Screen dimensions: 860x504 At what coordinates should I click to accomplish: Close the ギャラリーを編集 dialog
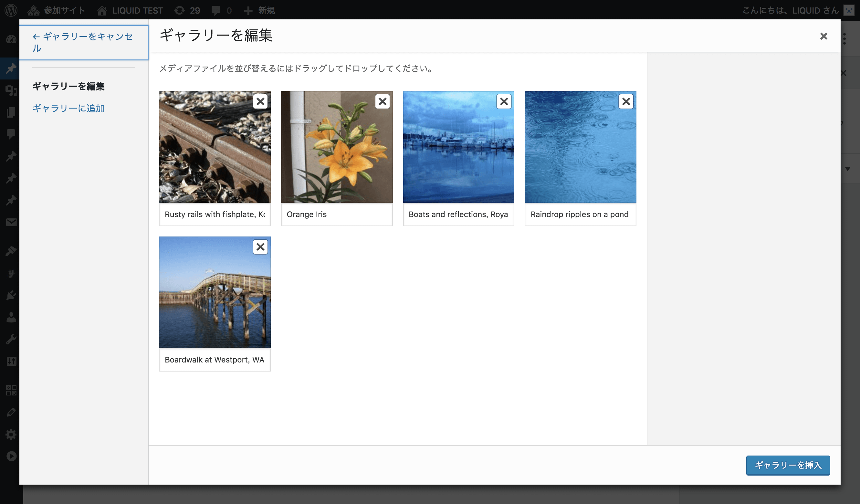tap(824, 36)
